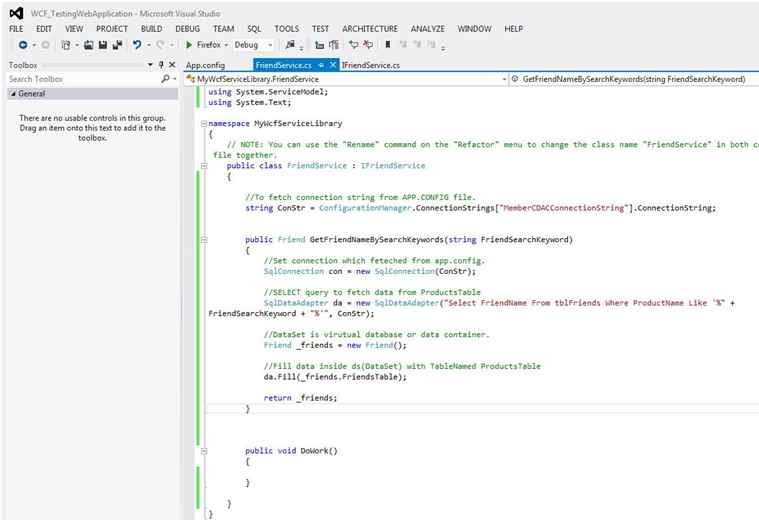
Task: Click the Undo arrow icon
Action: click(x=137, y=45)
